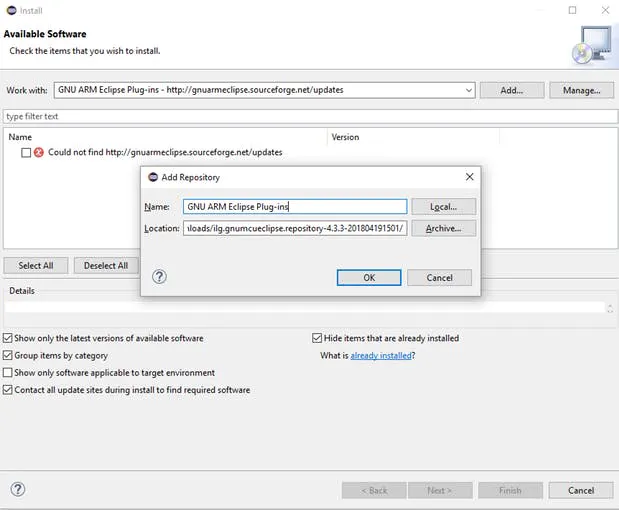
Task: Click the repository Name input field
Action: (295, 207)
